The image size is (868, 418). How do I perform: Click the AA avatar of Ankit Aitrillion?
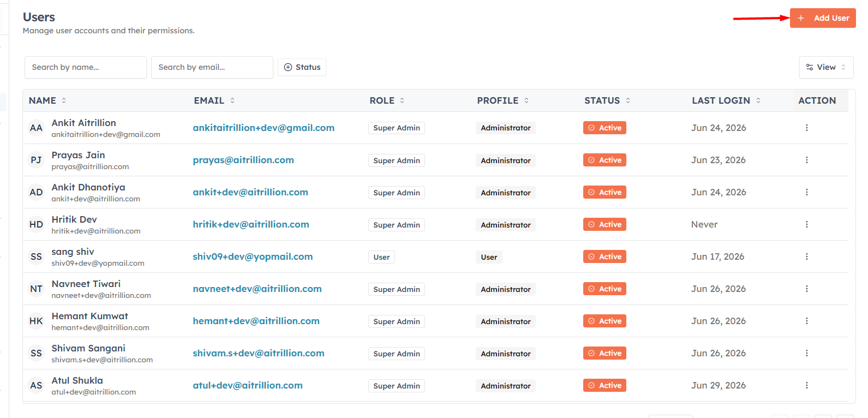(x=36, y=128)
